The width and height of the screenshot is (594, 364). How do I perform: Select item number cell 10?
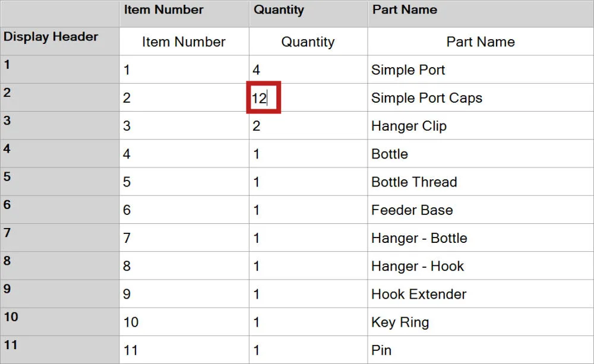[184, 322]
